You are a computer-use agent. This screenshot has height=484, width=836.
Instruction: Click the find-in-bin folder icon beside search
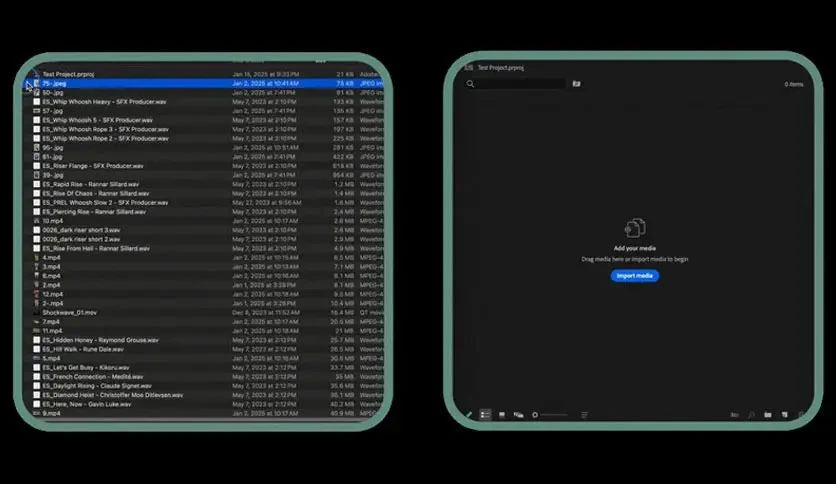[576, 84]
